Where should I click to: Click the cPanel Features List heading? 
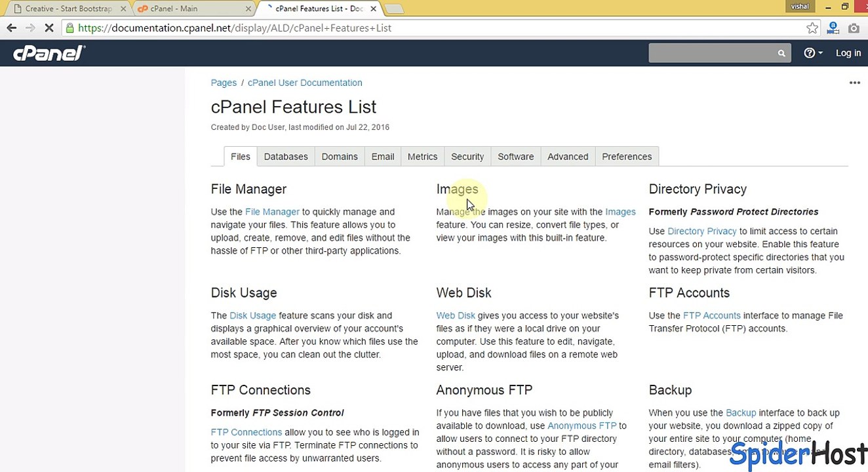click(294, 107)
